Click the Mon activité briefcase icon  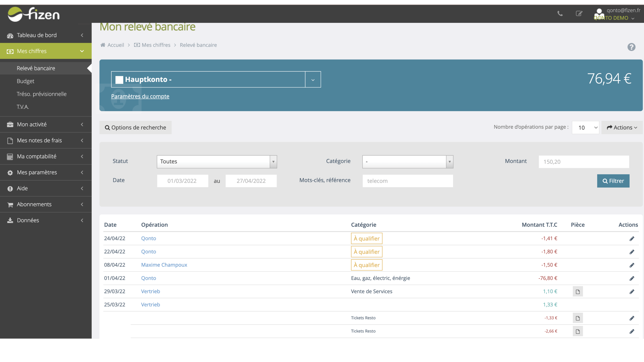coord(10,125)
